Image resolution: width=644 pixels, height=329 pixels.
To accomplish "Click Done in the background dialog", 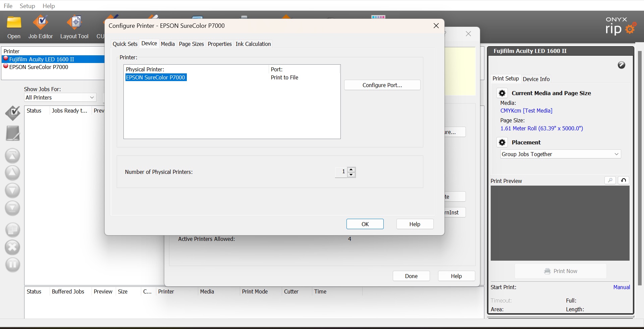I will 411,276.
